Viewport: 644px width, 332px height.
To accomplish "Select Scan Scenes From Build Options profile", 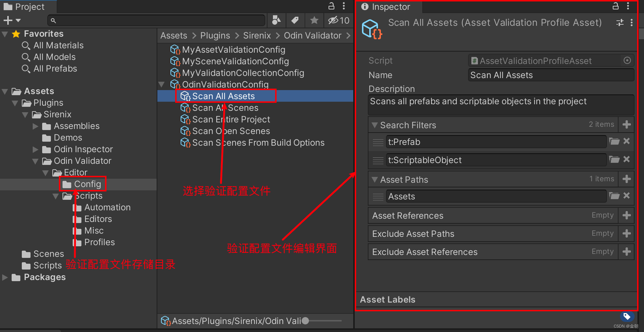I will point(258,143).
